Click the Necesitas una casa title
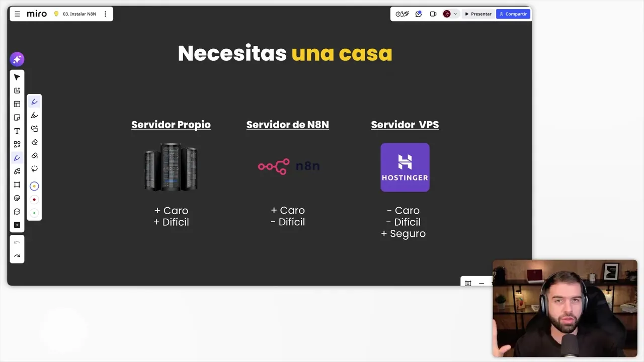Viewport: 644px width, 362px height. click(x=285, y=53)
